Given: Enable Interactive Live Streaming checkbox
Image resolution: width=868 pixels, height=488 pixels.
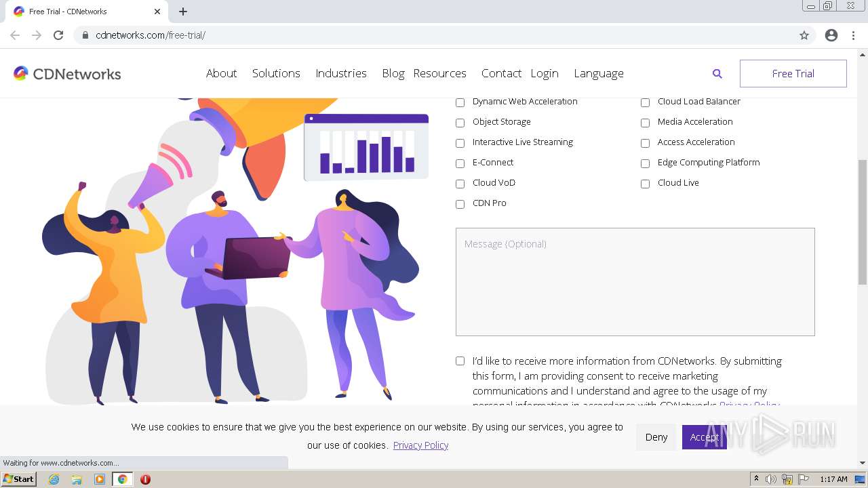Looking at the screenshot, I should [460, 143].
